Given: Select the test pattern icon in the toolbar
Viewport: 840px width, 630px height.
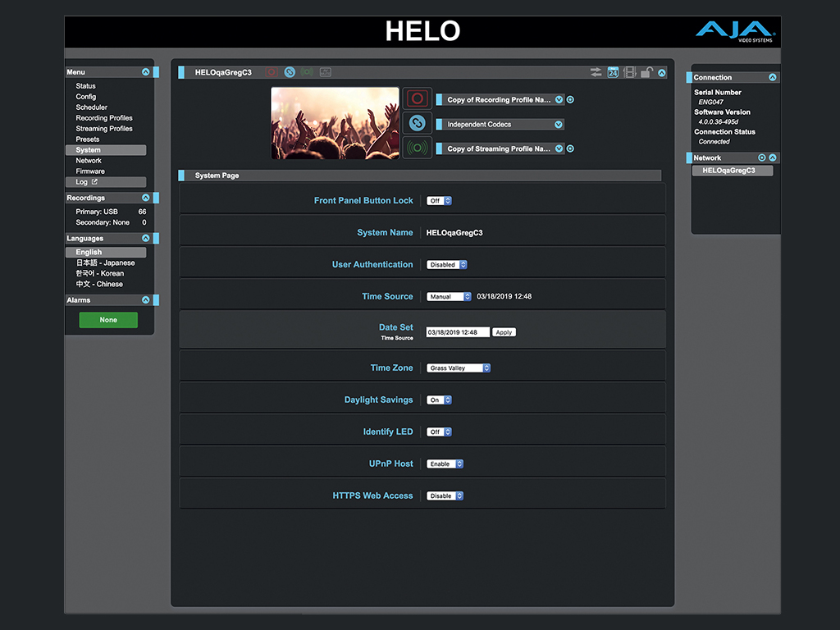Looking at the screenshot, I should click(325, 71).
